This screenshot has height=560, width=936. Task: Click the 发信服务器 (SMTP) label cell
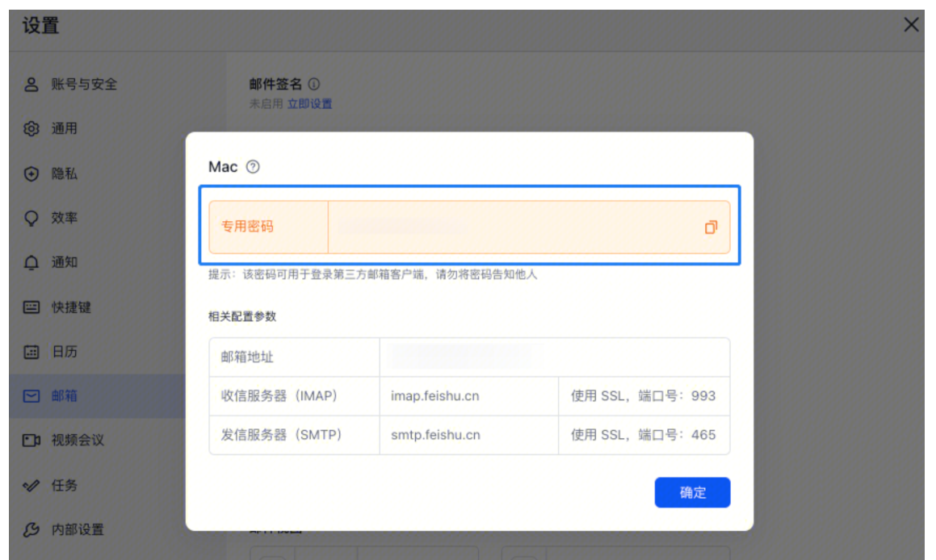pyautogui.click(x=294, y=435)
